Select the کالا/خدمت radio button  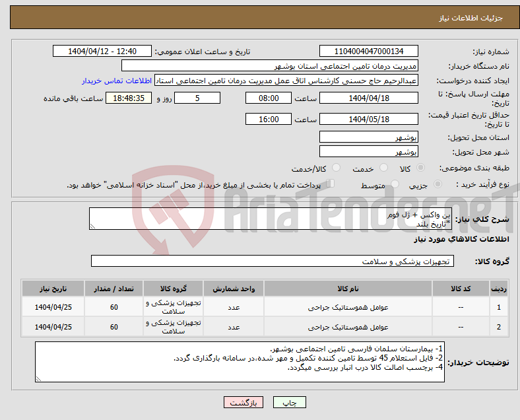click(x=336, y=168)
